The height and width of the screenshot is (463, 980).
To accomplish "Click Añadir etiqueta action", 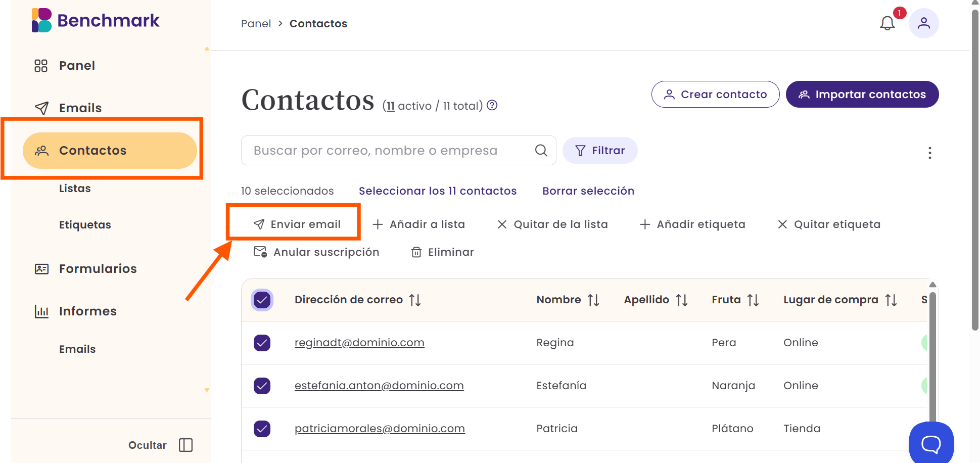I will pos(692,224).
